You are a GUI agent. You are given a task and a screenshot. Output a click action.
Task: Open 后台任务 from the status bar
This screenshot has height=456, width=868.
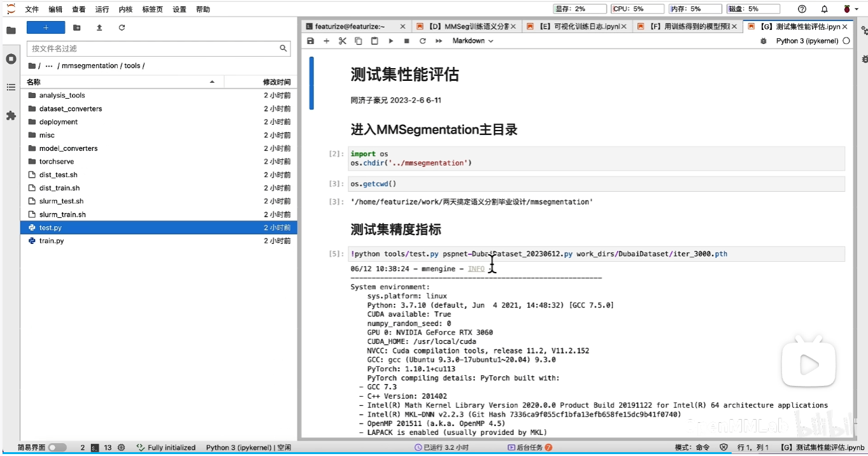pos(529,448)
